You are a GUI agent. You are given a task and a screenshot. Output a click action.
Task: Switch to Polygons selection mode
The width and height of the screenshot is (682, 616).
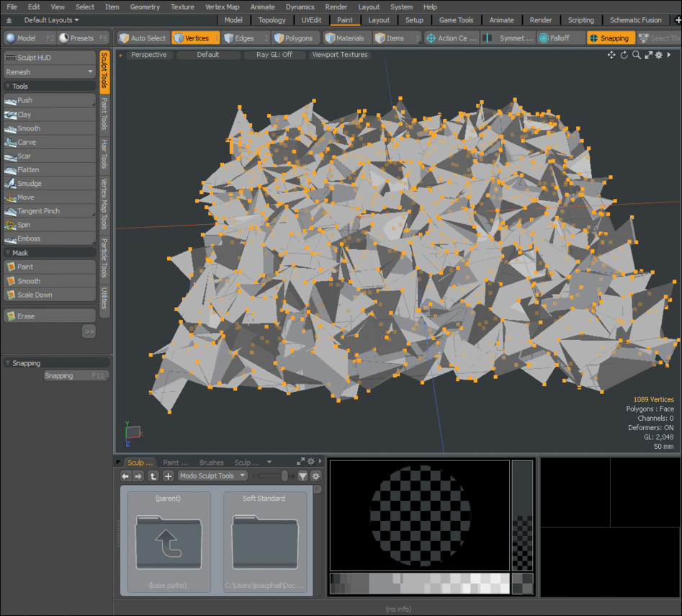[297, 38]
